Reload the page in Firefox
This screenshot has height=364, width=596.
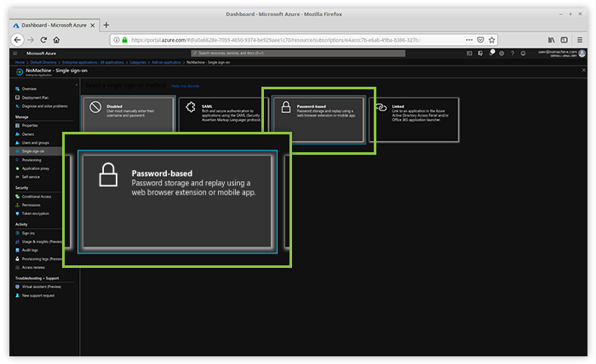pyautogui.click(x=43, y=40)
